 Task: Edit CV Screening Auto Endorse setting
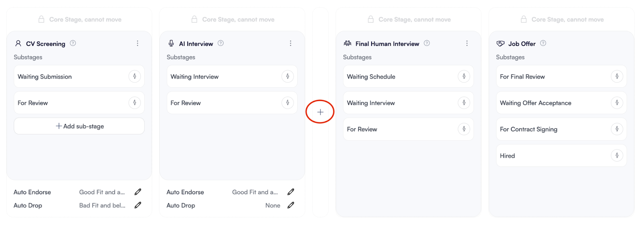tap(138, 192)
